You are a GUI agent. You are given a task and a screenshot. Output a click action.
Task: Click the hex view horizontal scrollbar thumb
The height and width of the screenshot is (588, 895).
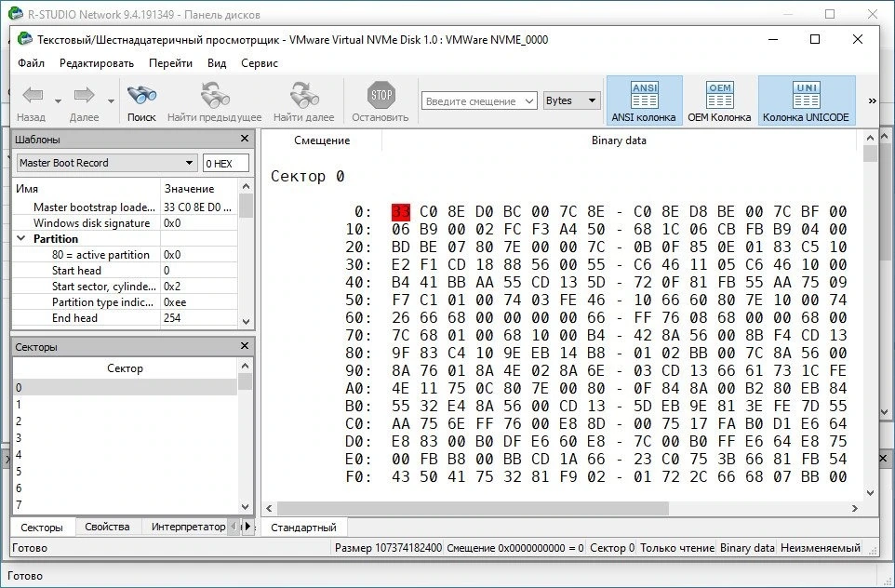click(473, 508)
